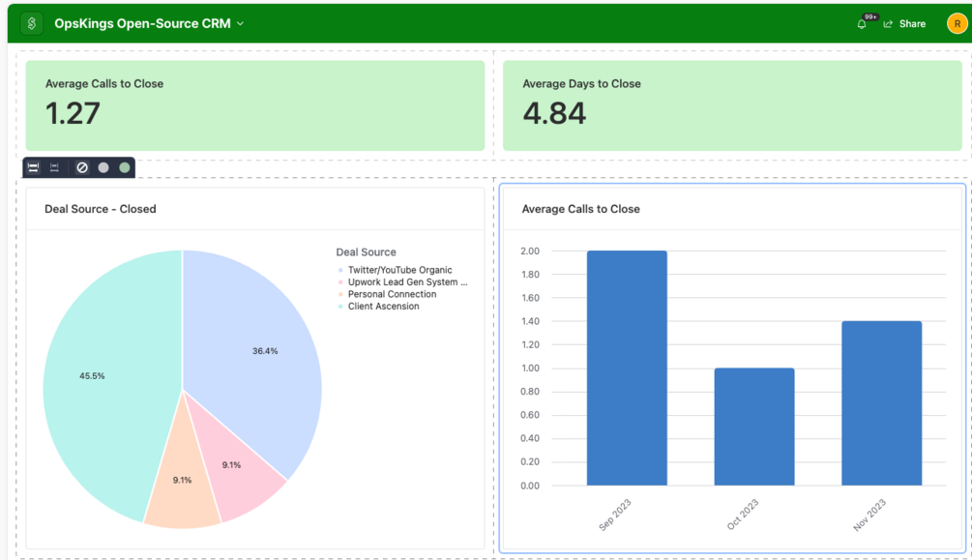Viewport: 972px width, 560px height.
Task: Click the Upwork Lead Gen System legend entry
Action: [x=402, y=282]
